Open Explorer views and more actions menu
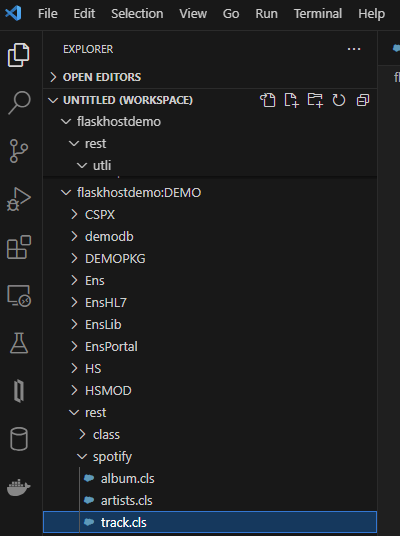The width and height of the screenshot is (400, 536). pyautogui.click(x=354, y=49)
